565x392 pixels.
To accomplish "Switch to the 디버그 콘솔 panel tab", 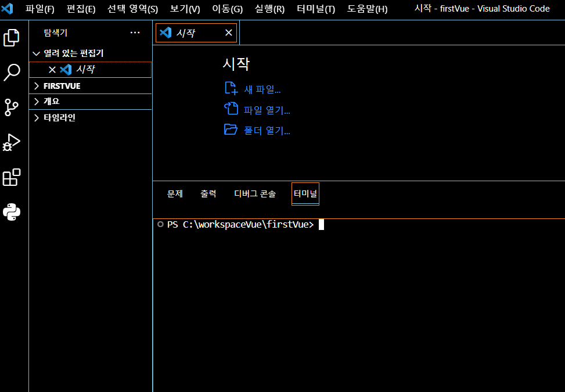I will tap(255, 194).
